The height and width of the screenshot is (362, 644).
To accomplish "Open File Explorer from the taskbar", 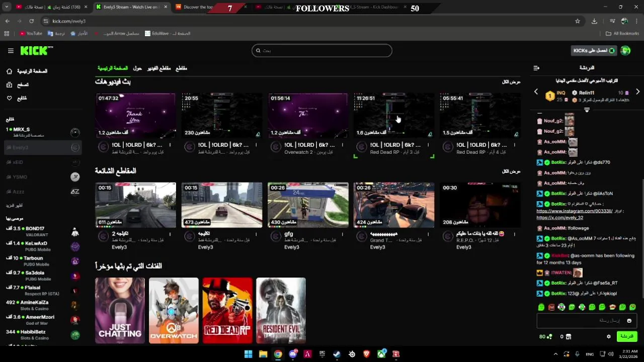I will coord(263,354).
